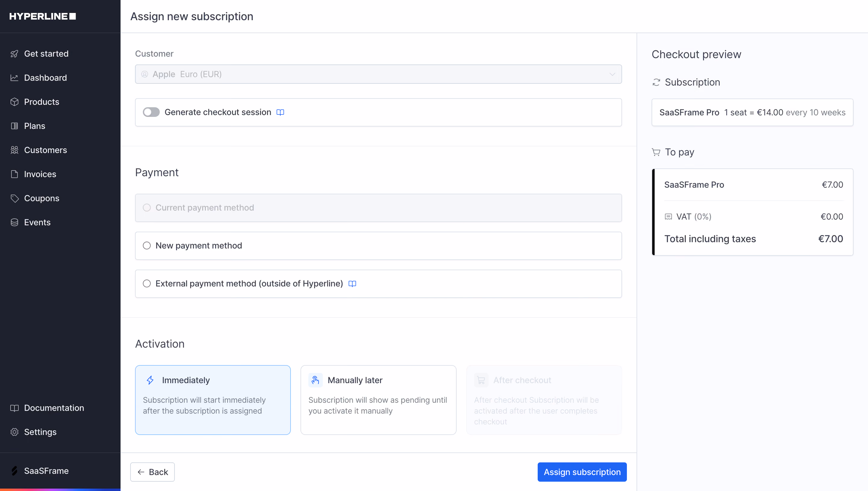
Task: Click the Get started rocket icon
Action: click(14, 54)
